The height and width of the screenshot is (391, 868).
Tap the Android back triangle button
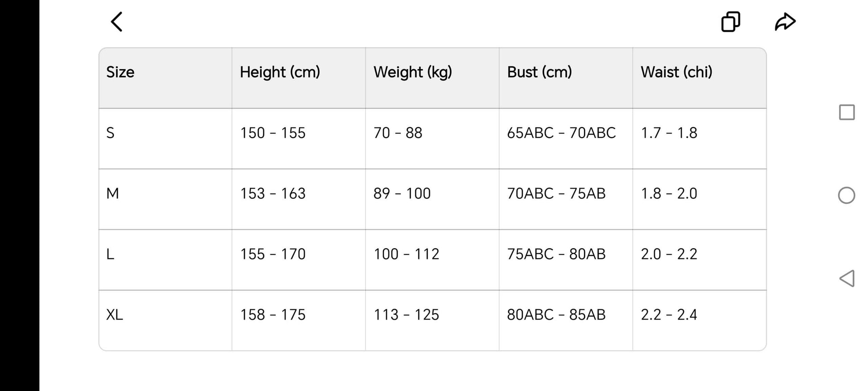[847, 278]
